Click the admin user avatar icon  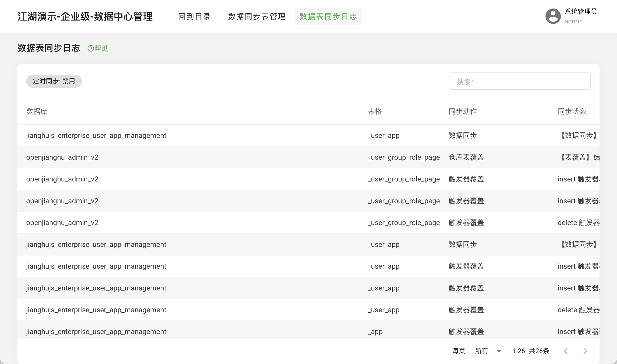(553, 16)
